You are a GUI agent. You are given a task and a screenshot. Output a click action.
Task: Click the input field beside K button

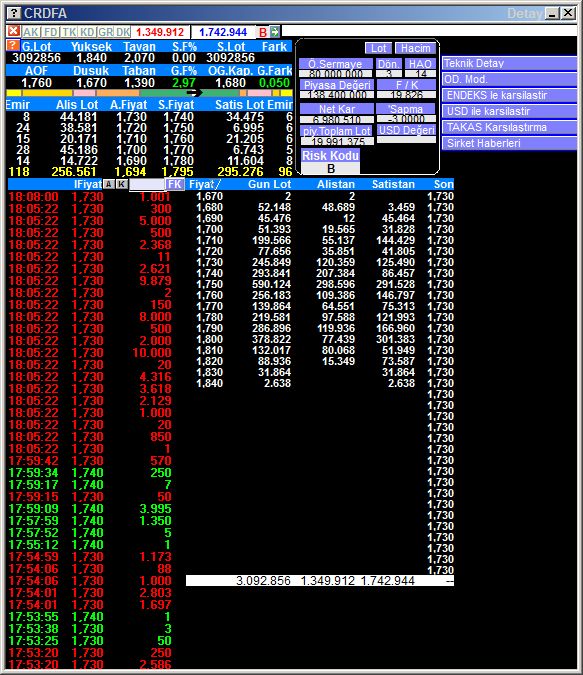point(147,184)
